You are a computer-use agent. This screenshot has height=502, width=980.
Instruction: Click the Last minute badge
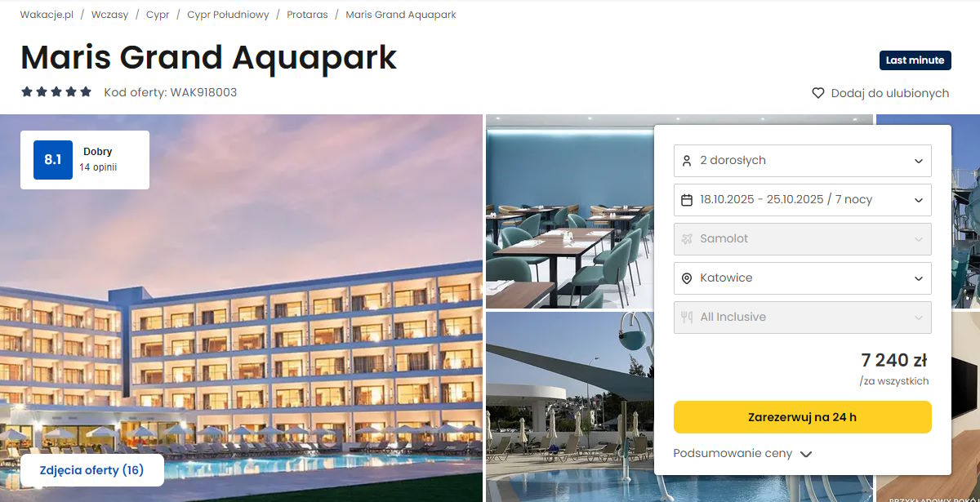[x=915, y=60]
